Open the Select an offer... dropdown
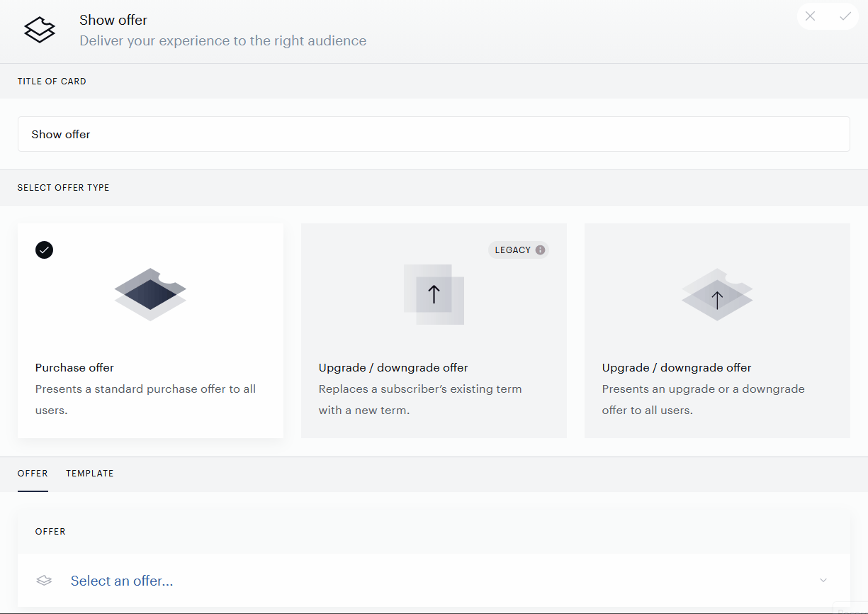The width and height of the screenshot is (868, 614). [434, 581]
